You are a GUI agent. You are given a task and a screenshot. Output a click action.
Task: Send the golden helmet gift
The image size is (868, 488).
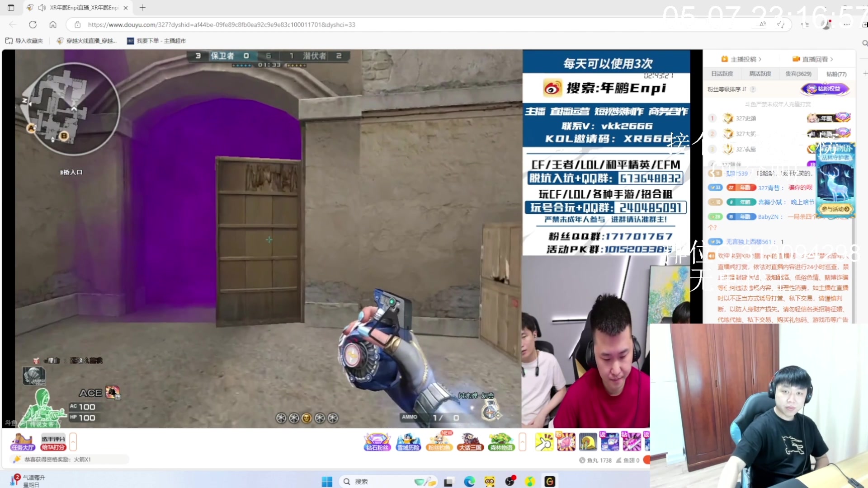coord(588,441)
